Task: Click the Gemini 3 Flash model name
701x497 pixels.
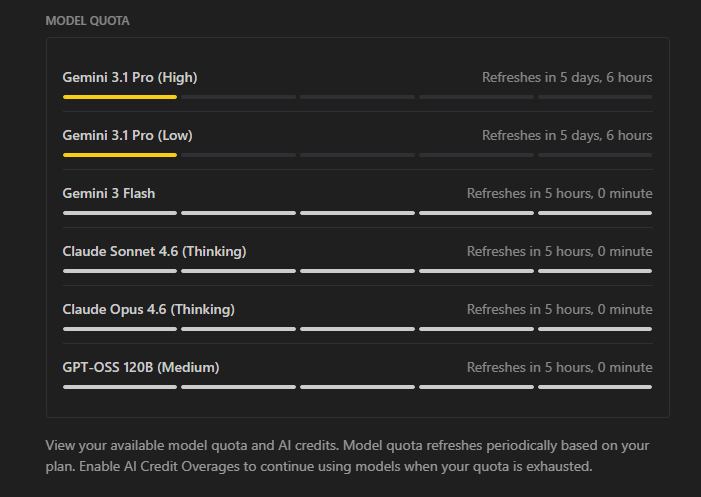Action: [x=109, y=193]
